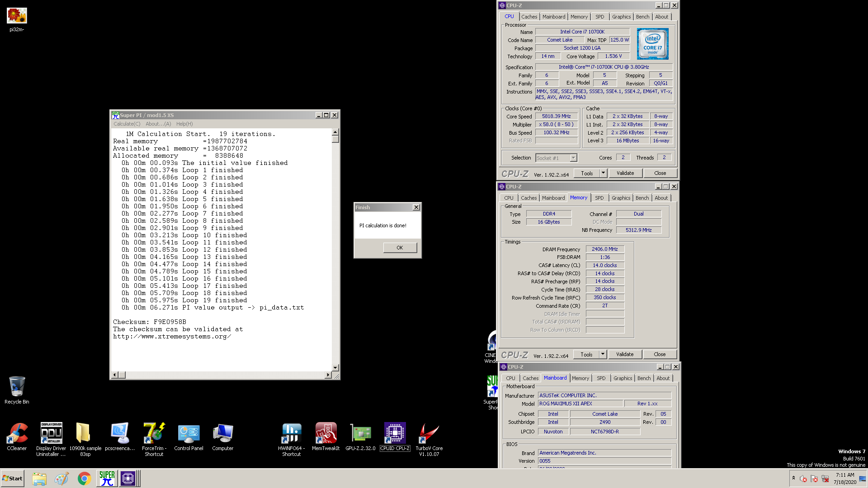
Task: Open the Computer desktop icon
Action: click(x=223, y=436)
